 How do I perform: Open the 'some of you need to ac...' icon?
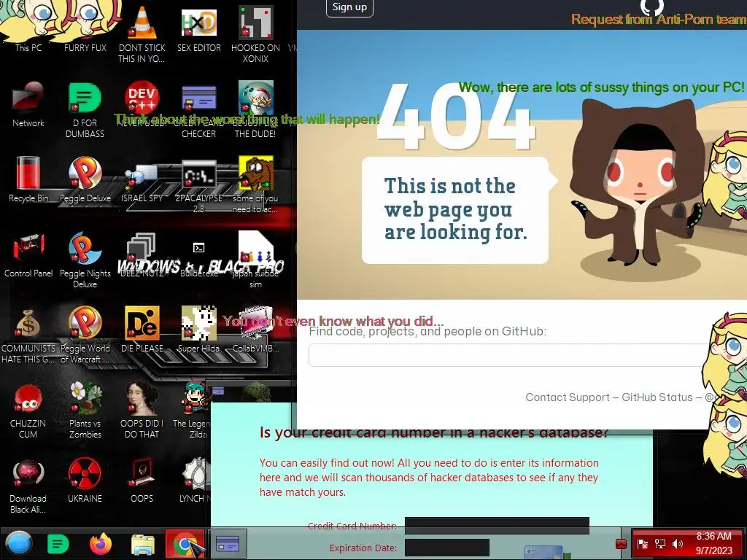[255, 183]
